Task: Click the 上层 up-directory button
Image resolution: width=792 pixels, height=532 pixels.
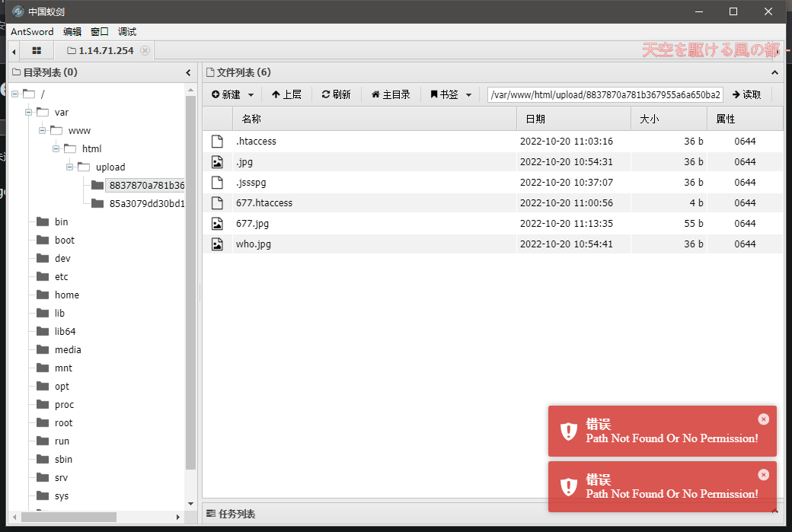Action: click(x=286, y=94)
